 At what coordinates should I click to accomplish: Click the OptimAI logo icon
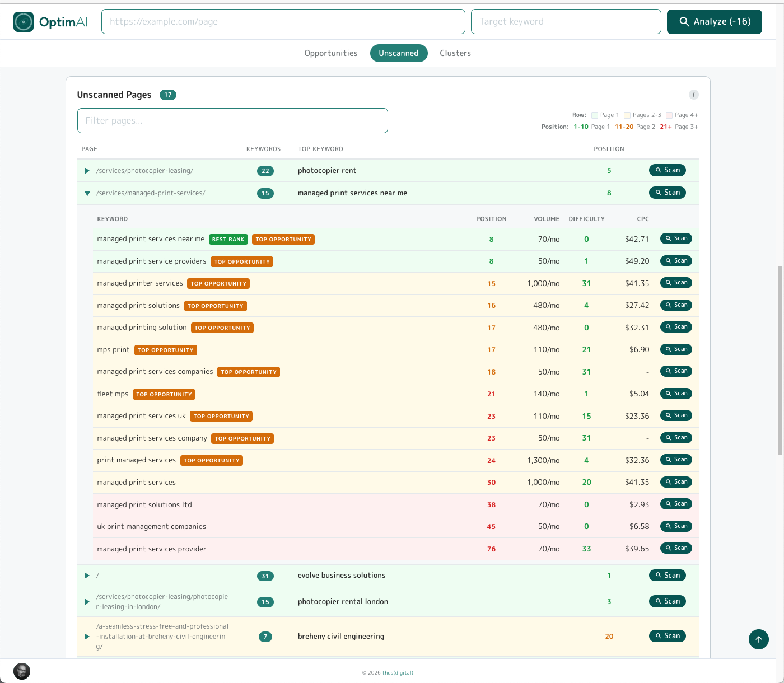point(24,22)
